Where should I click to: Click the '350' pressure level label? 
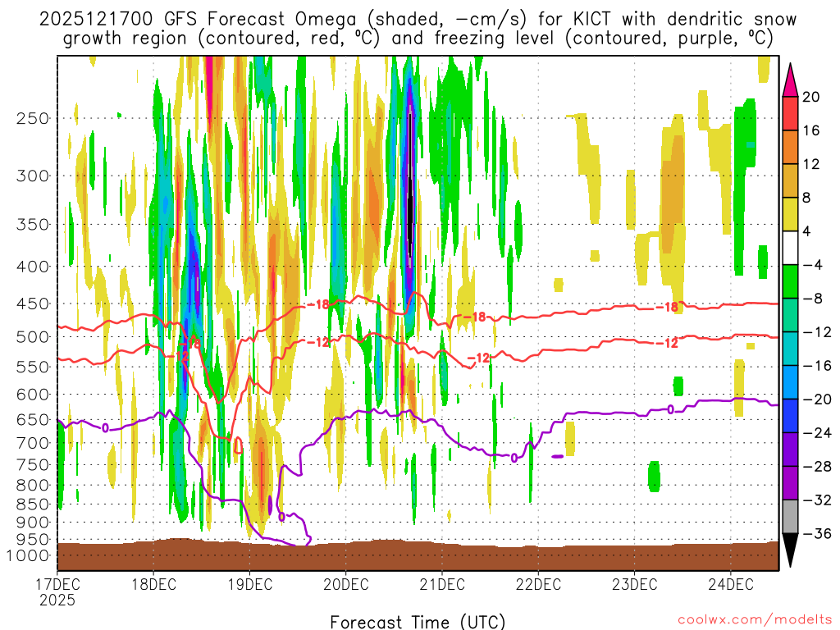pyautogui.click(x=32, y=225)
